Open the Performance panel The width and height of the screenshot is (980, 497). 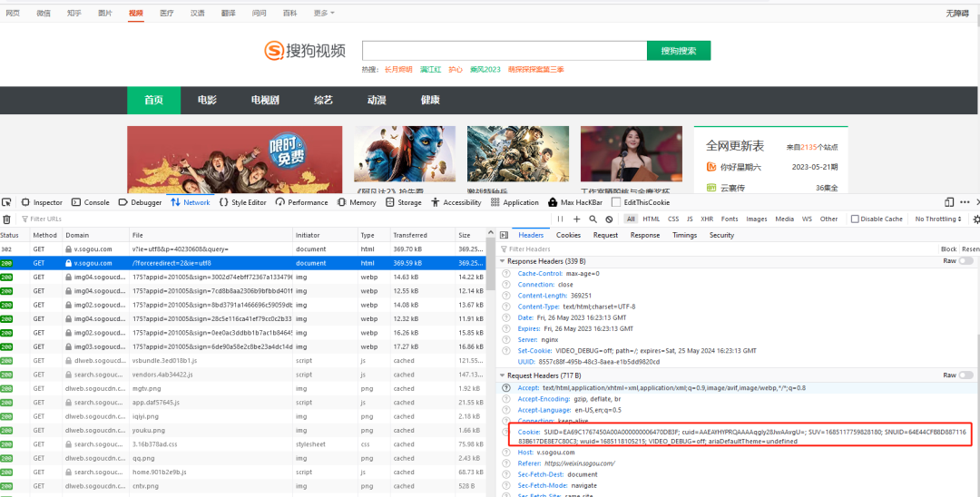coord(302,202)
